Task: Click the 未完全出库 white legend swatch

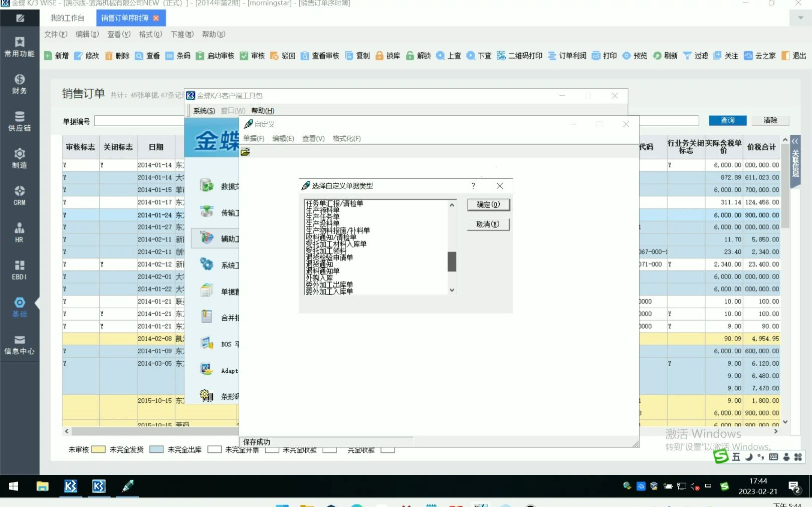Action: [x=215, y=449]
